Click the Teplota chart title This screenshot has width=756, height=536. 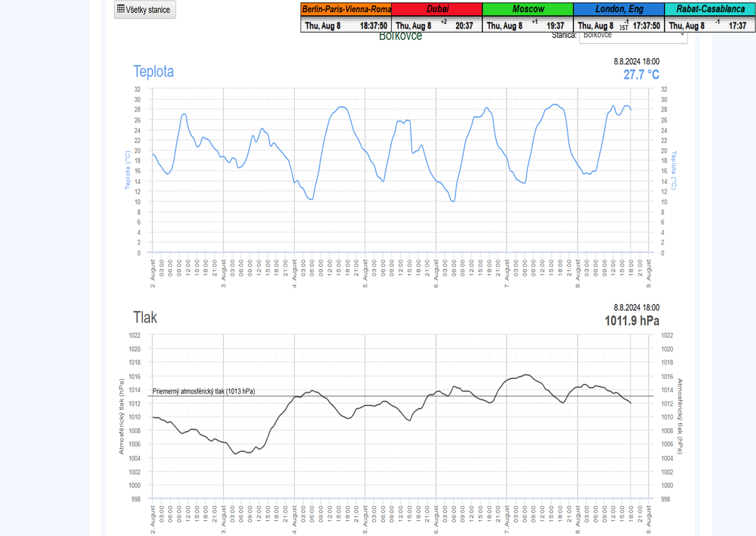[x=153, y=71]
